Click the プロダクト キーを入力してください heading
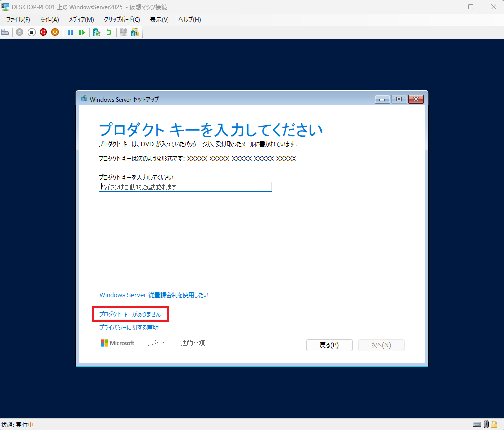Screen dimensions: 504x430 point(211,130)
